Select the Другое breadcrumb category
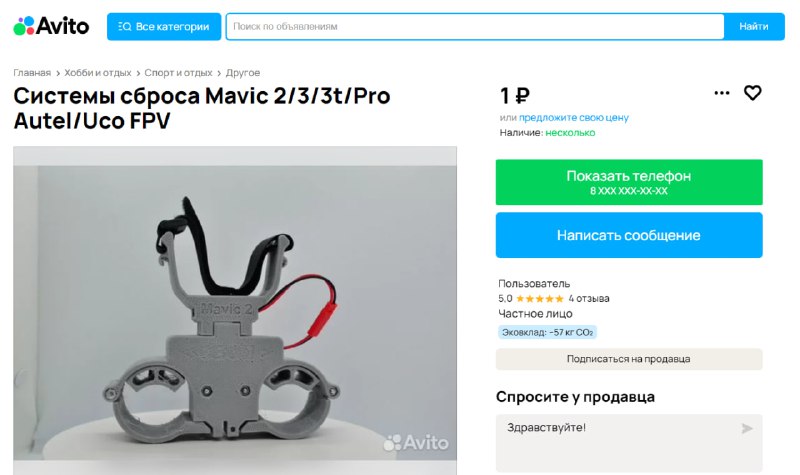Screen dimensions: 800x475 pyautogui.click(x=243, y=73)
